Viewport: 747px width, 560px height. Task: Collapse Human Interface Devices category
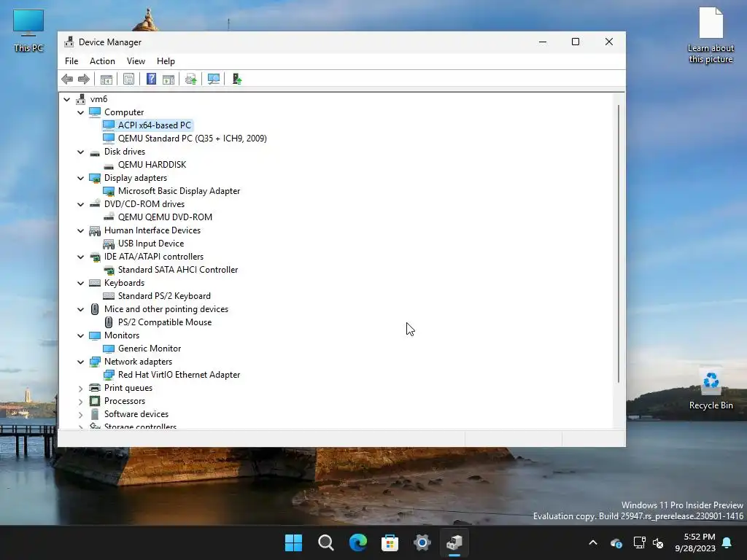point(80,230)
